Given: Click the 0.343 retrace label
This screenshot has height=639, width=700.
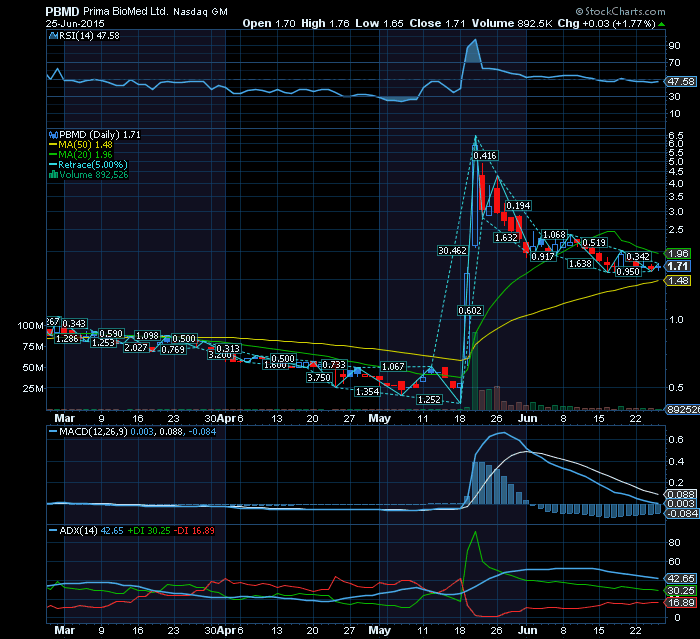Looking at the screenshot, I should click(74, 323).
